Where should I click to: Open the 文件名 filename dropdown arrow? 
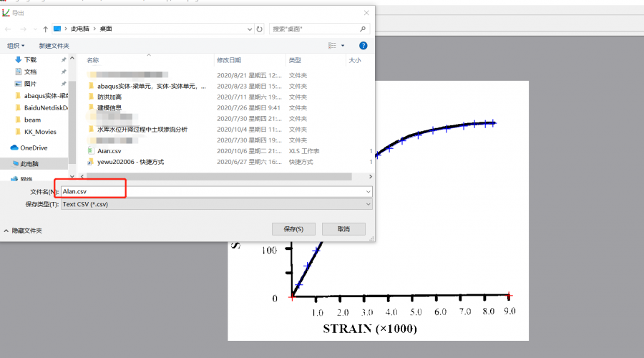368,192
